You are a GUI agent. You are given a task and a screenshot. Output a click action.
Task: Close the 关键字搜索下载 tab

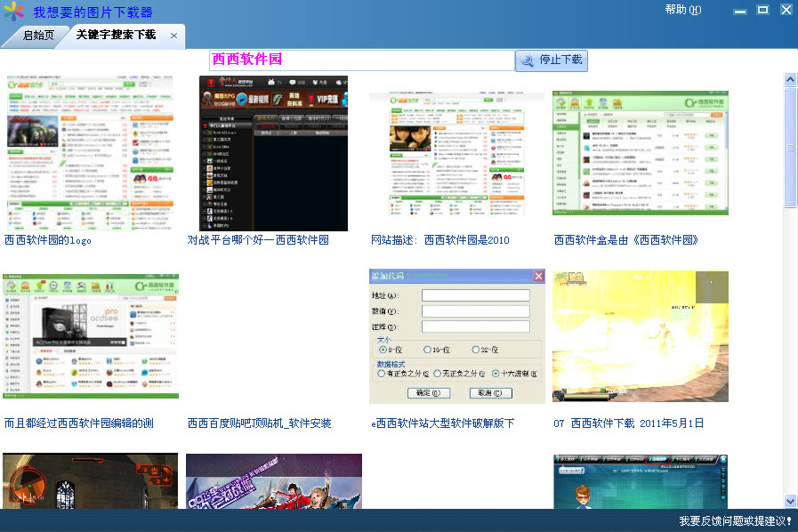[x=173, y=36]
